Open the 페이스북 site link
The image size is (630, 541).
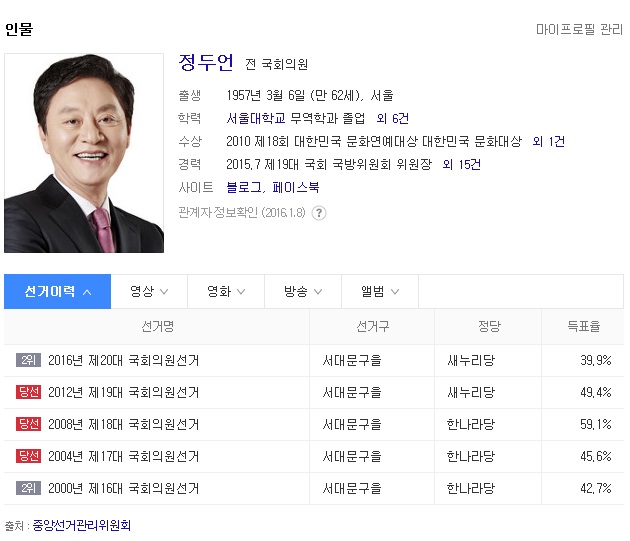(295, 187)
